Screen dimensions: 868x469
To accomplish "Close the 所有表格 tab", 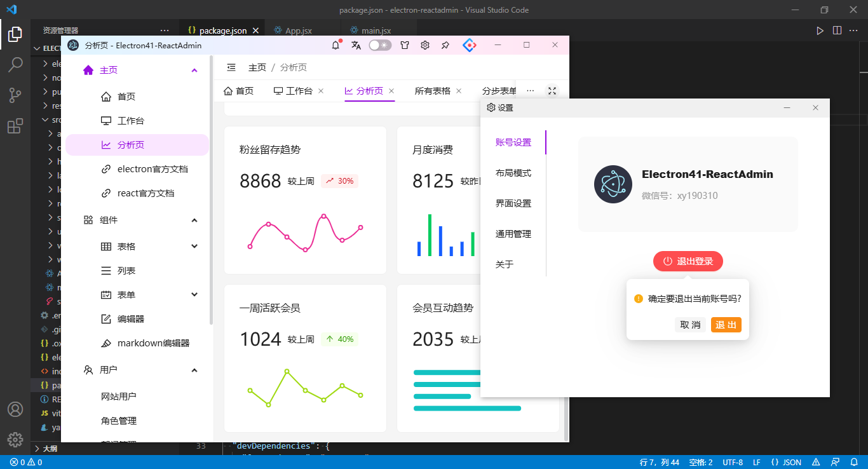I will [x=459, y=91].
